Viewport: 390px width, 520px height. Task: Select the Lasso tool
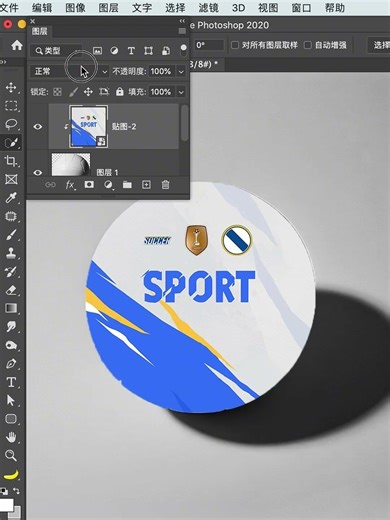pos(11,124)
